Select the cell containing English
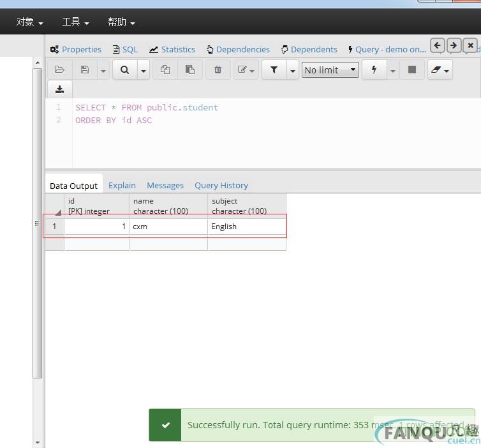Image resolution: width=481 pixels, height=448 pixels. (x=246, y=226)
